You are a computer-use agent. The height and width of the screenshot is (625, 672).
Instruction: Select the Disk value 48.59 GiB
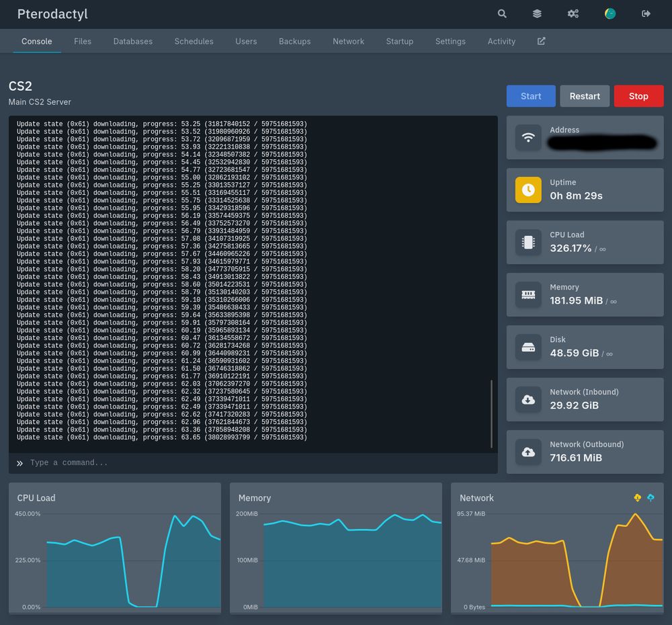tap(575, 353)
